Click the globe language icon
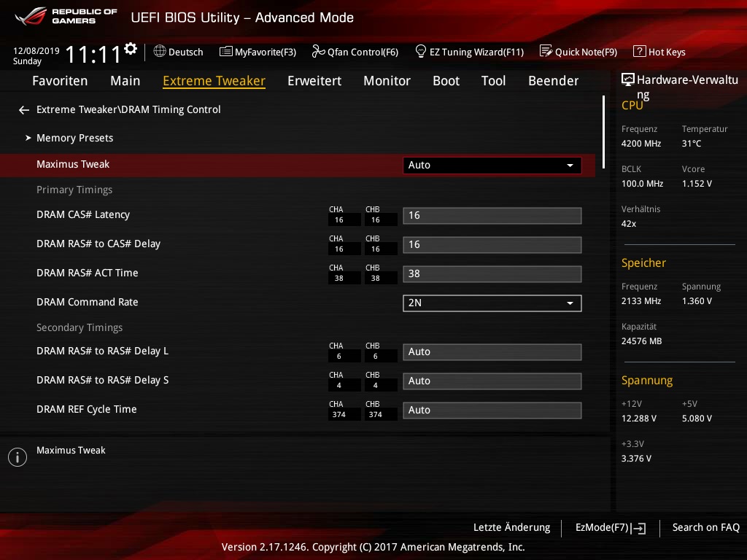Image resolution: width=747 pixels, height=560 pixels. tap(160, 51)
